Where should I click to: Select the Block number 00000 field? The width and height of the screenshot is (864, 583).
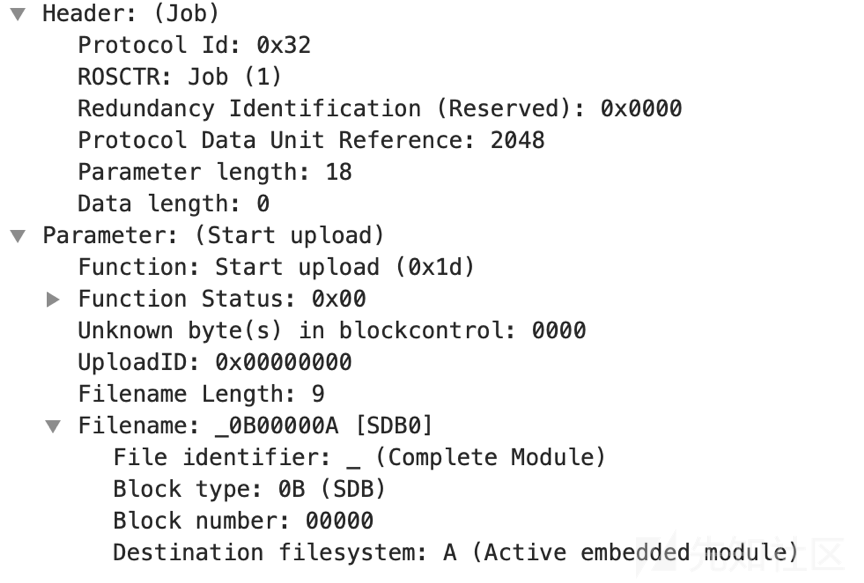click(243, 521)
